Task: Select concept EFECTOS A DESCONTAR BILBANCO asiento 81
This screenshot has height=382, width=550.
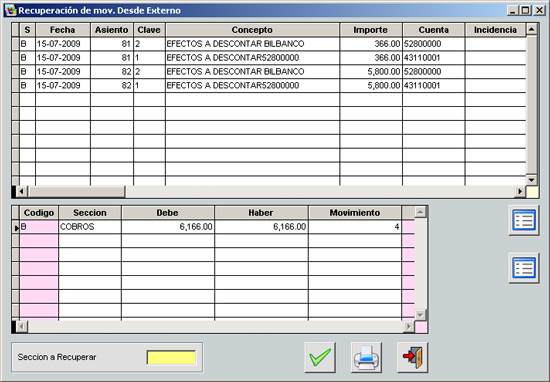Action: (252, 44)
